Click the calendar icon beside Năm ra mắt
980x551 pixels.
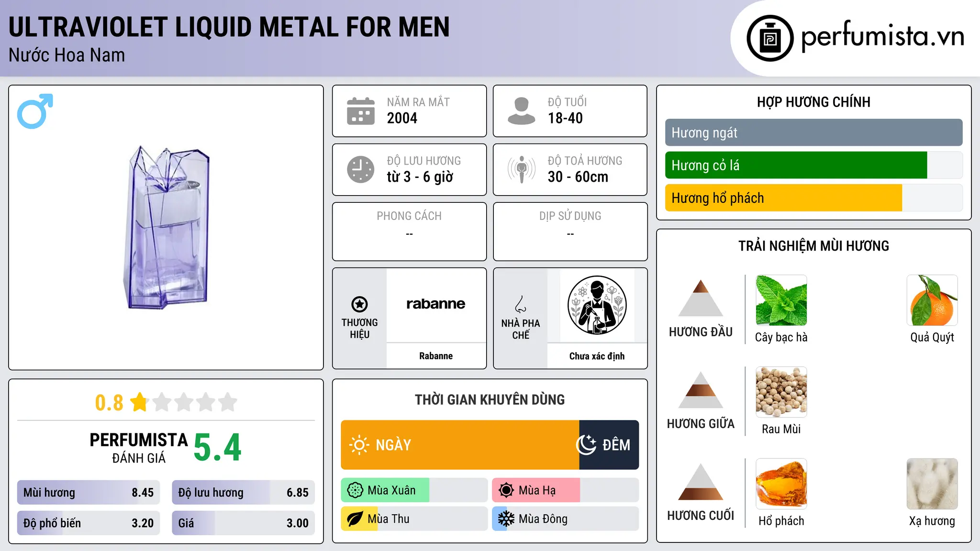point(361,111)
